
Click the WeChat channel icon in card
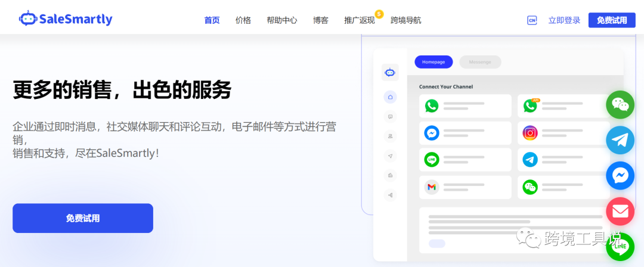[530, 187]
